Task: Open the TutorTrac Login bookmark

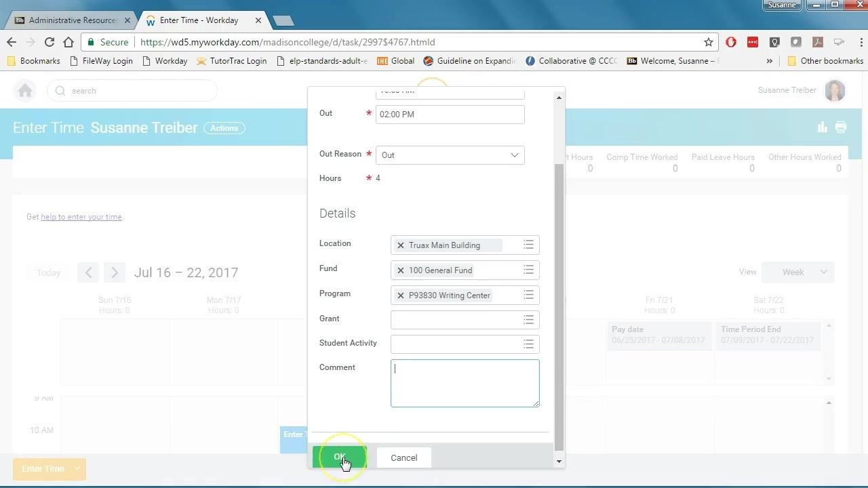Action: click(231, 61)
